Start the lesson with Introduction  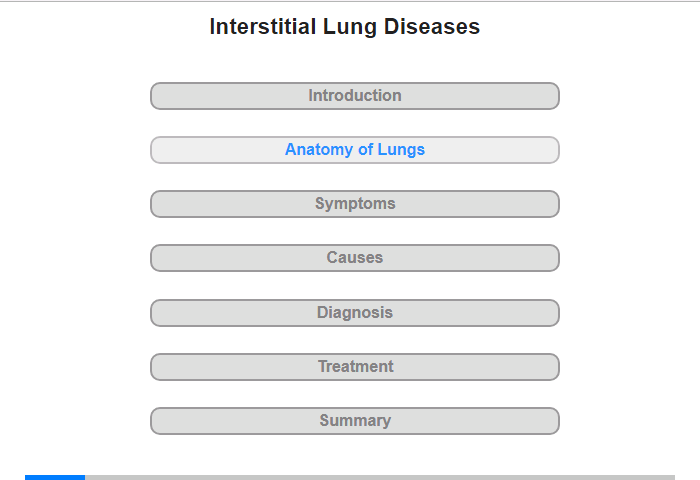355,96
